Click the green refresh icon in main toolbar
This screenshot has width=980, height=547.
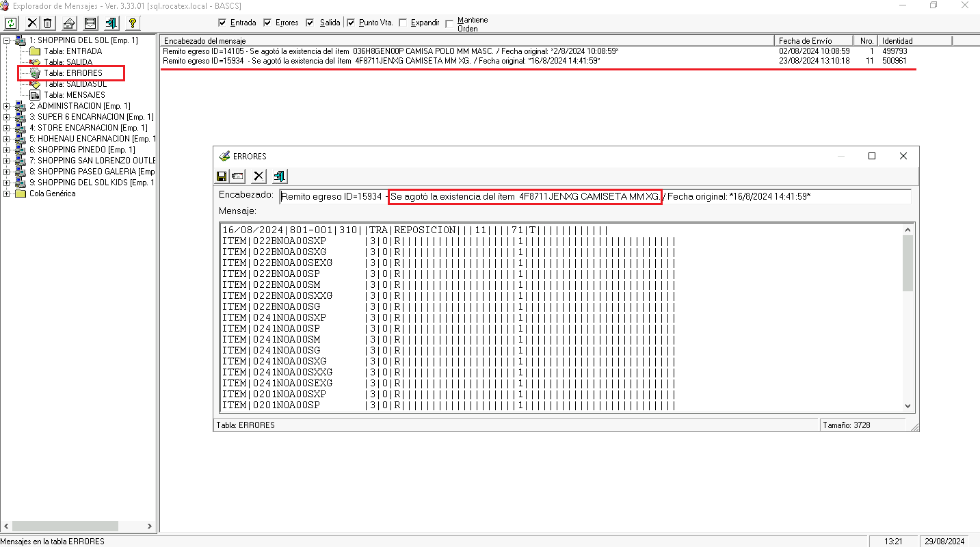12,23
